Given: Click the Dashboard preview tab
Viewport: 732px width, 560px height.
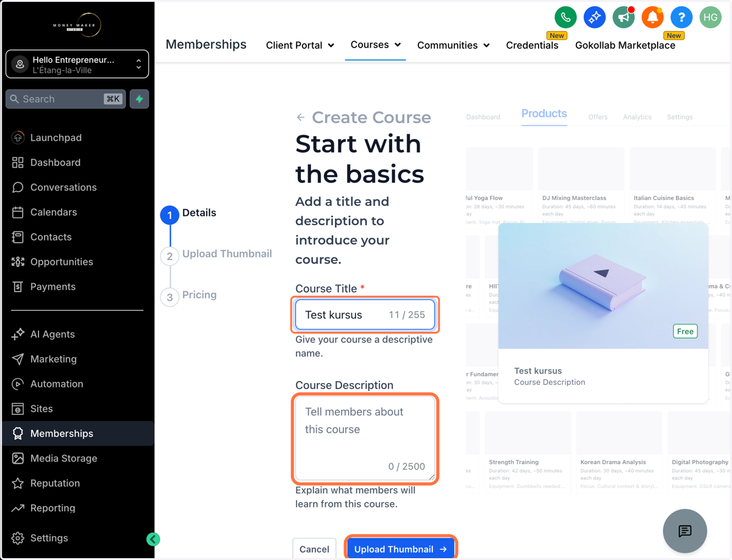Looking at the screenshot, I should (x=483, y=117).
